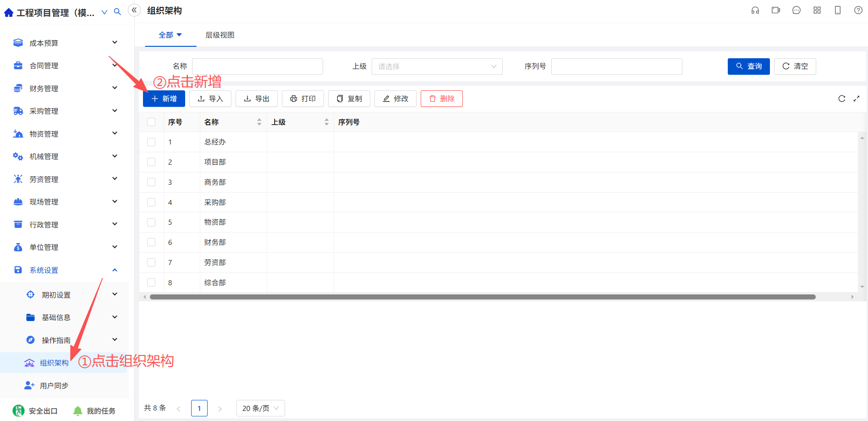Select the checkbox for 总经办 row
868x421 pixels.
pos(151,142)
